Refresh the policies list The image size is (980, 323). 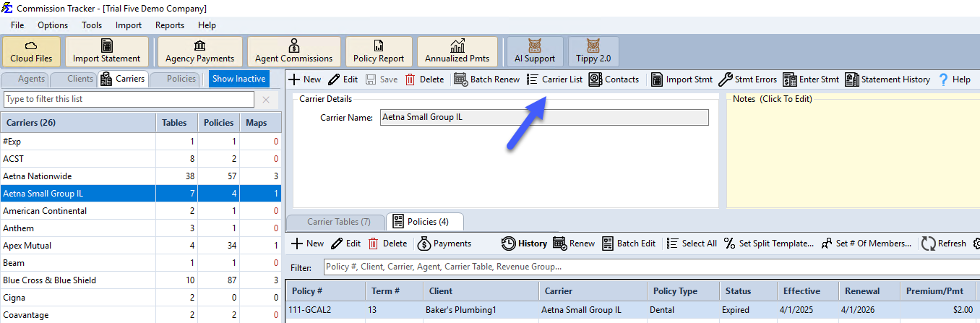[943, 244]
